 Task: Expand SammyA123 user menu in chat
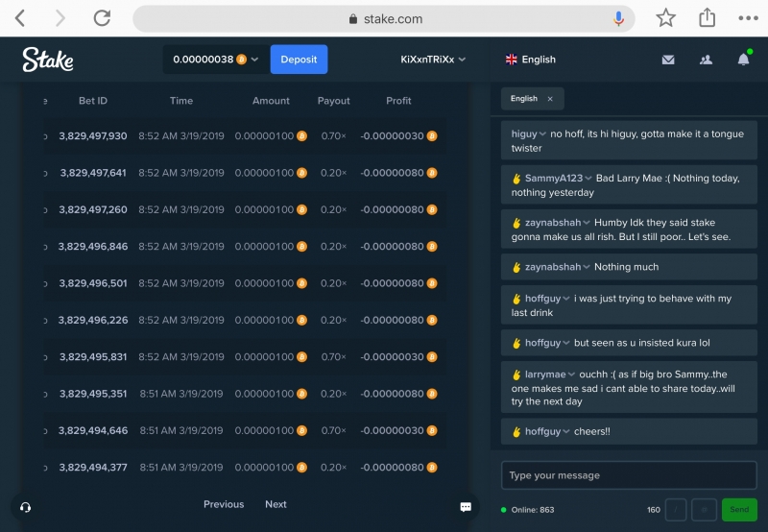click(588, 178)
